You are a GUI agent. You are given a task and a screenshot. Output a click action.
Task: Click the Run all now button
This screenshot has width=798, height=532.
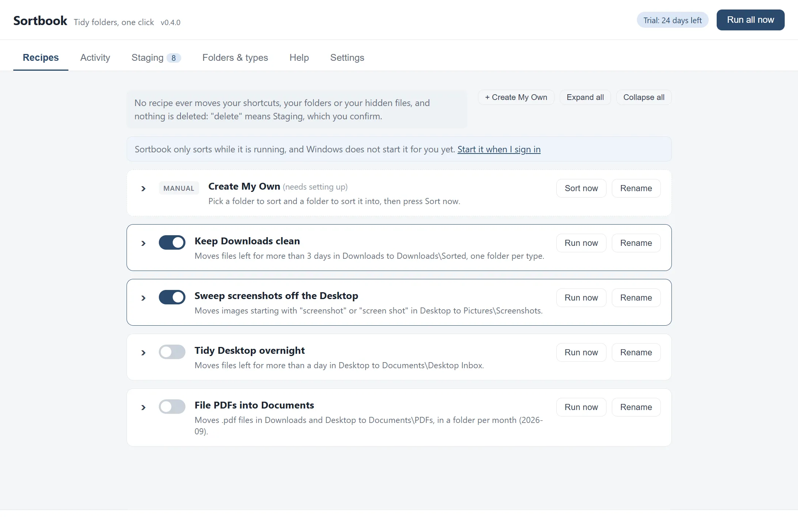pos(750,20)
